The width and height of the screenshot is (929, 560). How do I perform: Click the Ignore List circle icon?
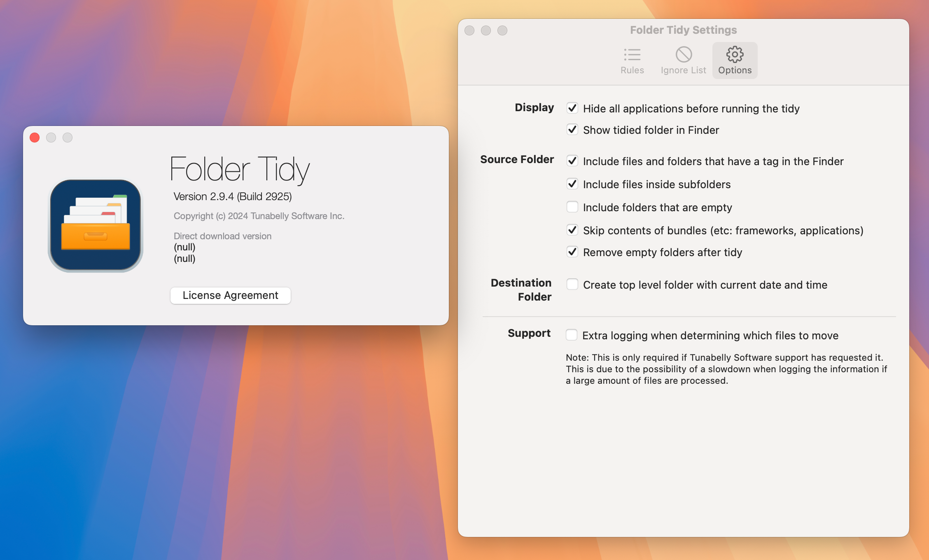click(x=684, y=54)
